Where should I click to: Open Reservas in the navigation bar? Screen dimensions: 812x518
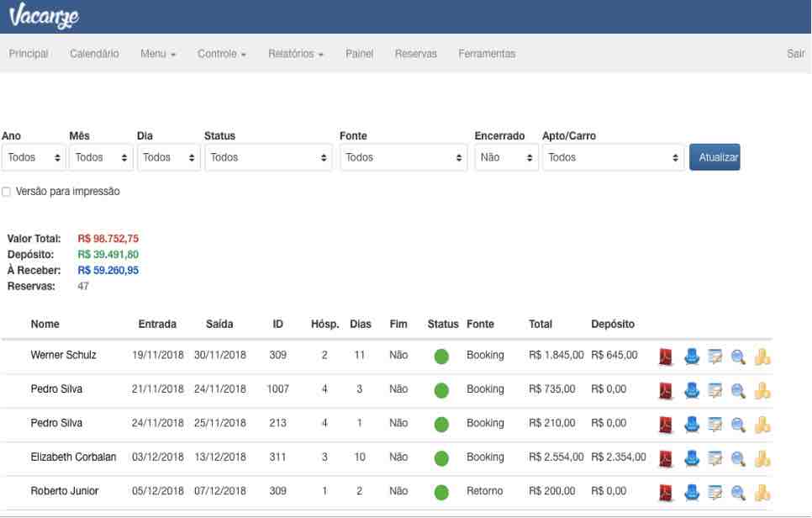click(416, 54)
